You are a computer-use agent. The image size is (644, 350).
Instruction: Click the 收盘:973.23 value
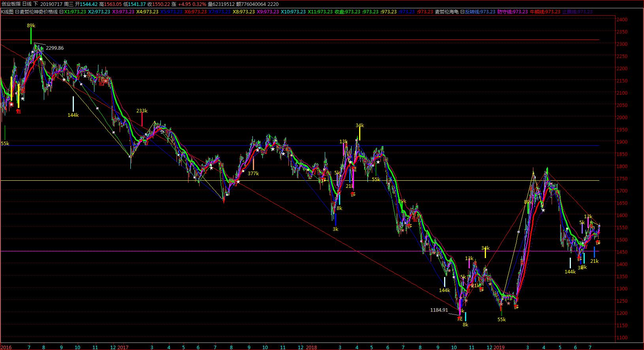(x=347, y=12)
